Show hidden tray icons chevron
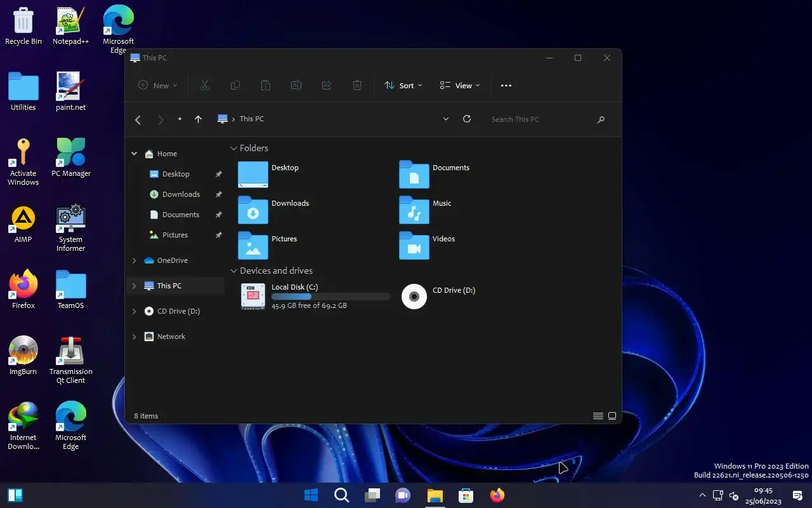The height and width of the screenshot is (508, 812). tap(702, 495)
